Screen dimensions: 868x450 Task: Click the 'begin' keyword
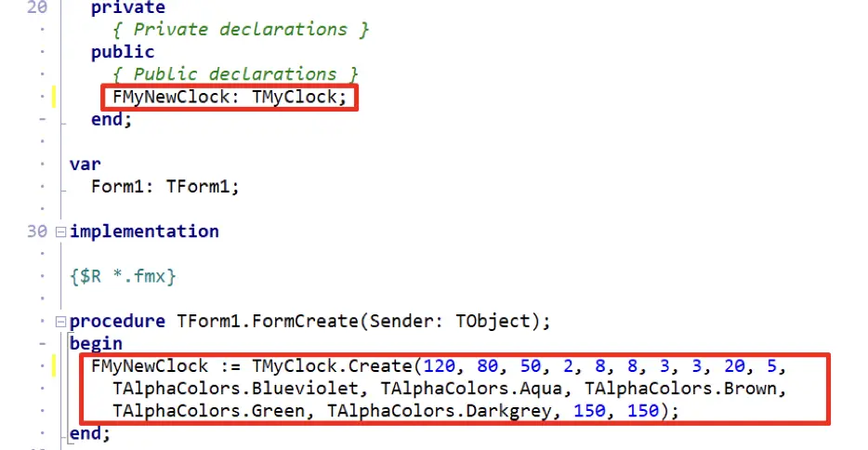tap(96, 344)
